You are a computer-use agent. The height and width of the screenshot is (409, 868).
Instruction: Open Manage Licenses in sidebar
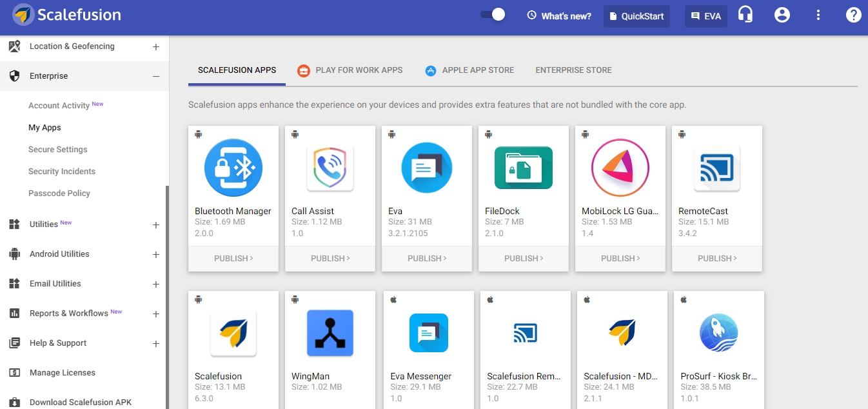[63, 373]
